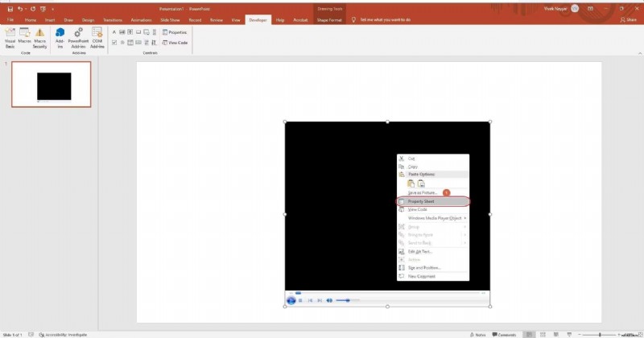Screen dimensions: 644x338
Task: Open Customize Quick Access Toolbar dropdown
Action: click(52, 9)
